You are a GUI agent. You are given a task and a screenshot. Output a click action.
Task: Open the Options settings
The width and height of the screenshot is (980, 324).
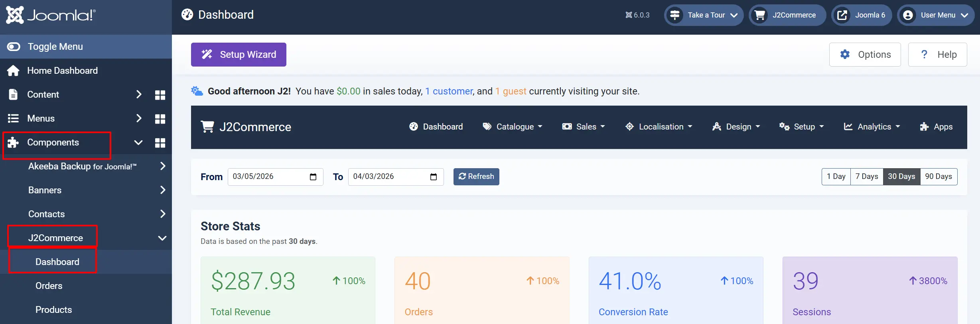[865, 55]
